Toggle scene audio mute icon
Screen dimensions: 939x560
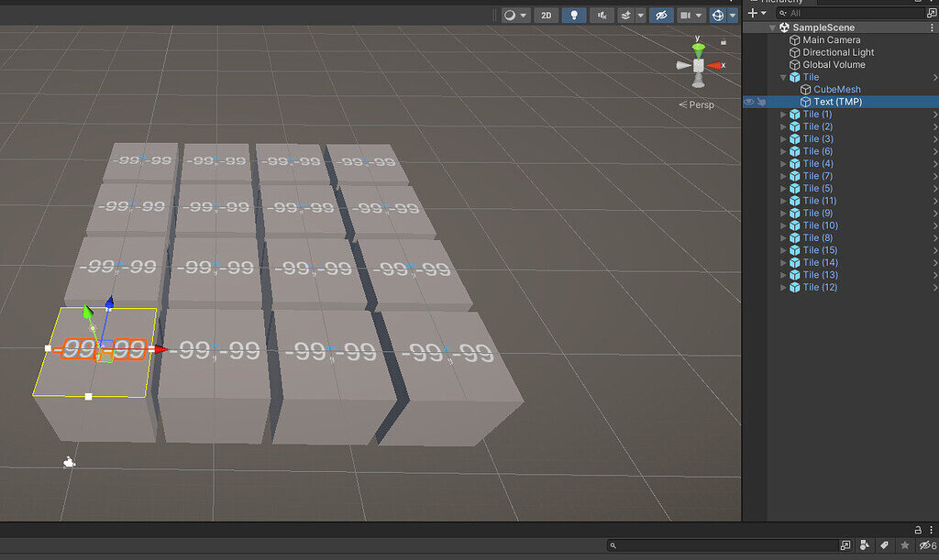coord(602,15)
